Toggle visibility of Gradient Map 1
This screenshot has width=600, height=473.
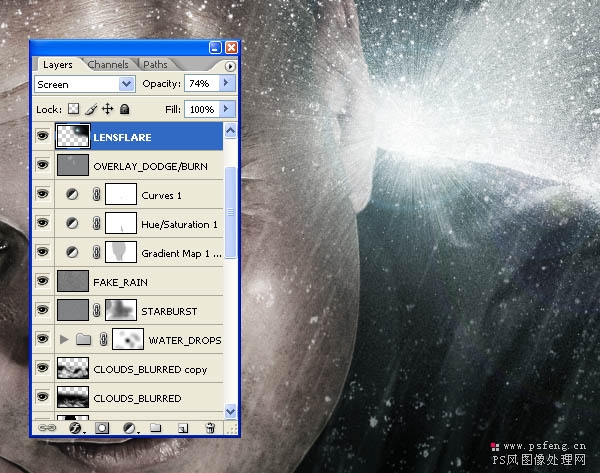pos(43,252)
